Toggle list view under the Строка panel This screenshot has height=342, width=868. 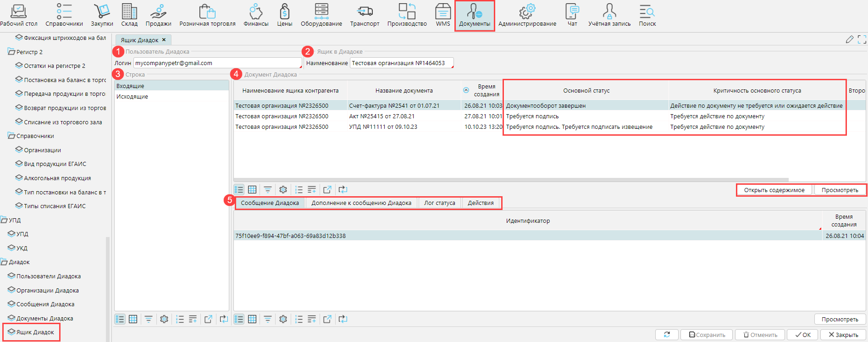pyautogui.click(x=120, y=319)
